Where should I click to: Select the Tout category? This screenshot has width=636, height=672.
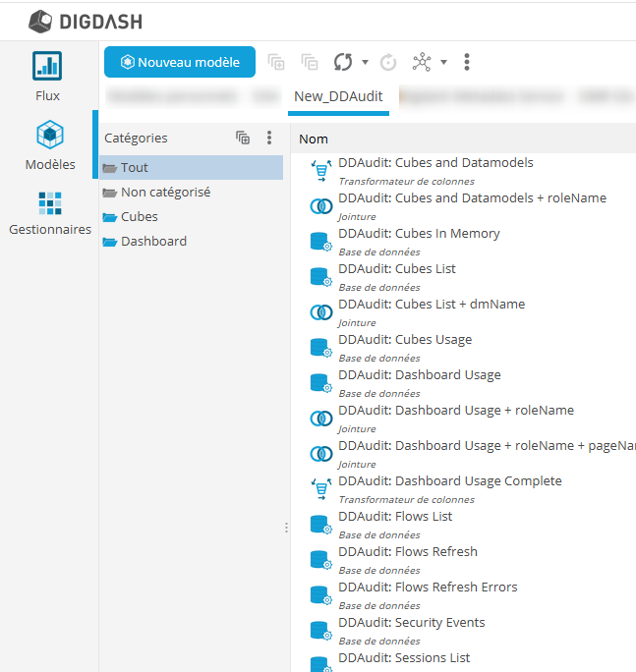click(192, 168)
